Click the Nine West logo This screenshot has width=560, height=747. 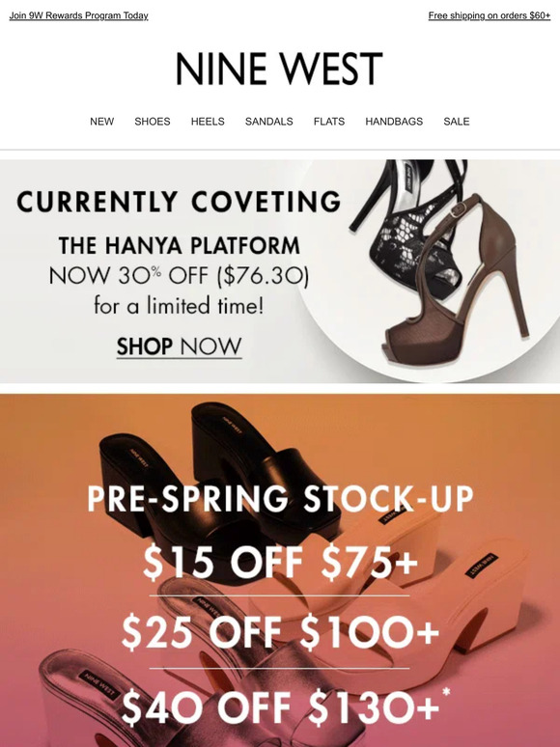coord(279,69)
